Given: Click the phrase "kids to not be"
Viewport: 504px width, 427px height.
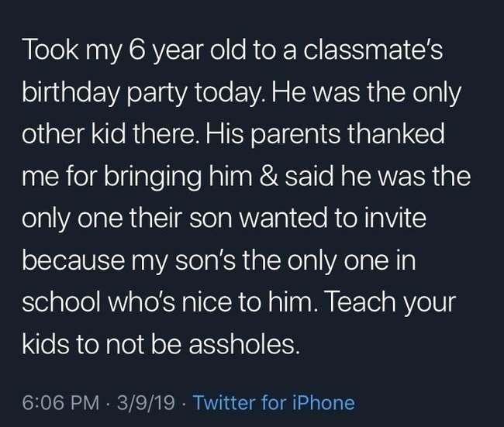Looking at the screenshot, I should (x=102, y=344).
